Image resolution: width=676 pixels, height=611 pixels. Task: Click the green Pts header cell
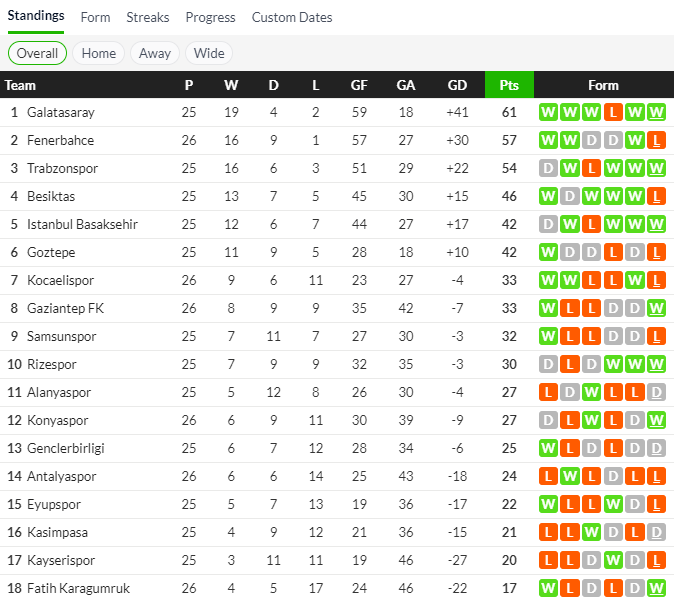[x=509, y=85]
